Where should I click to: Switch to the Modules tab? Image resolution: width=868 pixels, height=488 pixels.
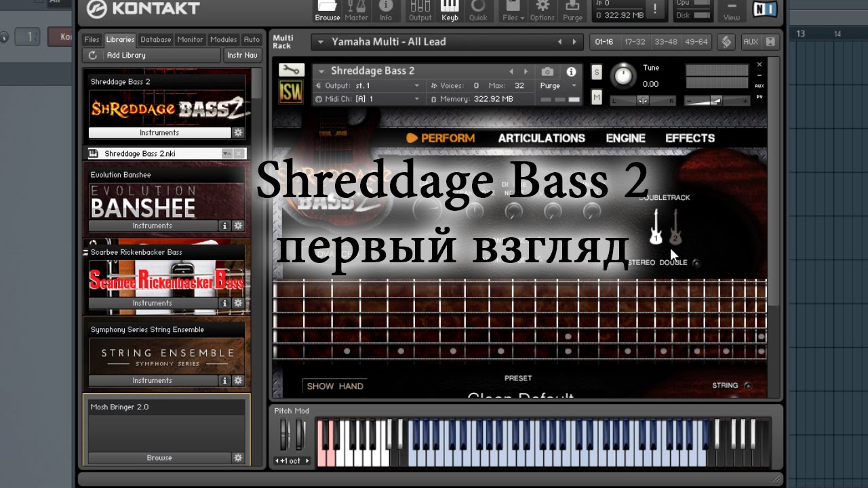point(224,40)
